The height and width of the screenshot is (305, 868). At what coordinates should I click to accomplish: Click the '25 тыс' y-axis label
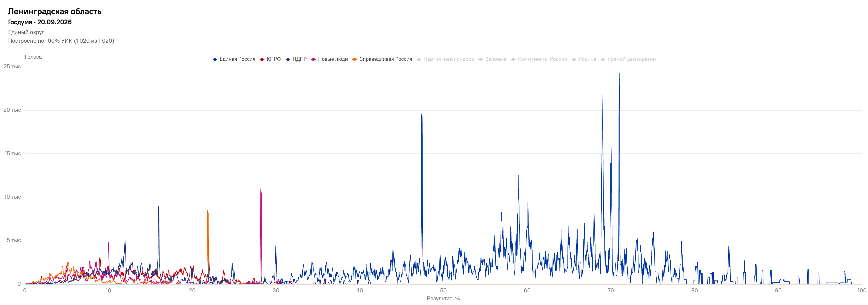coord(12,66)
